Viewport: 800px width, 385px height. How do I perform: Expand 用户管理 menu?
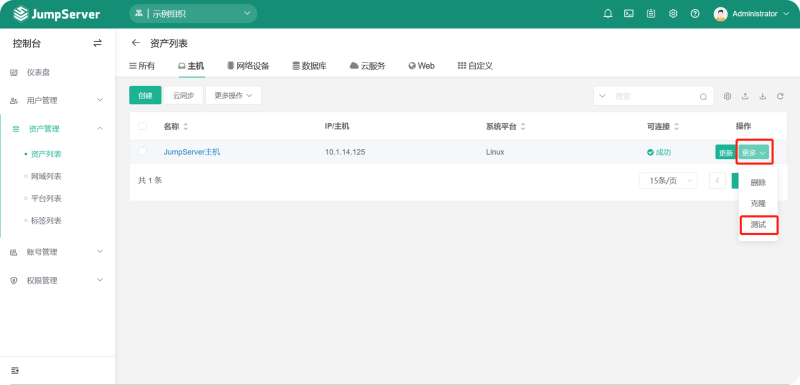tap(57, 100)
